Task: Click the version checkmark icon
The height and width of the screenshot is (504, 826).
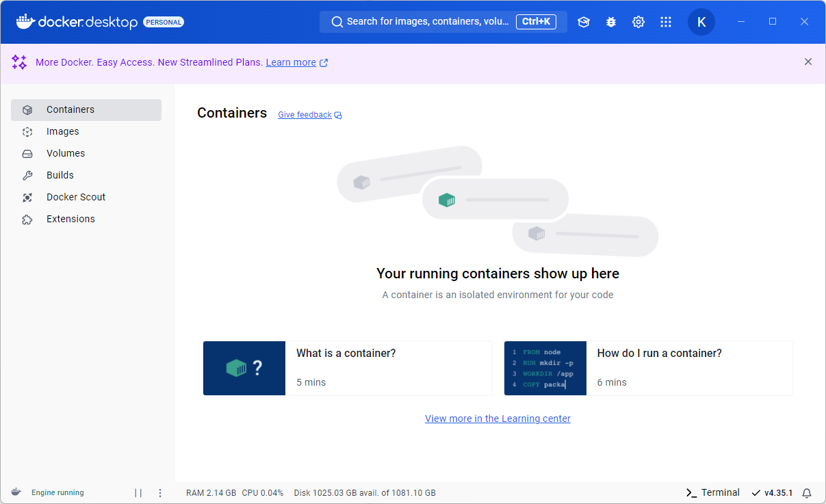Action: 756,493
